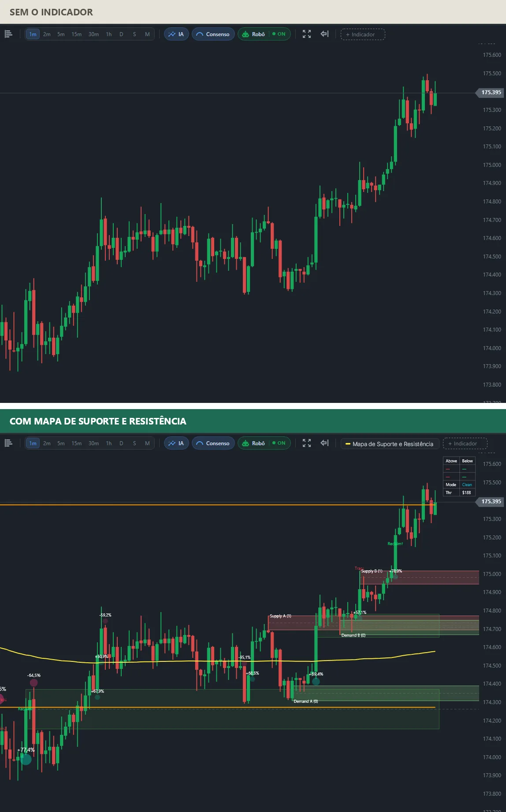Viewport: 506px width, 812px height.
Task: Open Consenso in the SEM O INDICADOR chart
Action: coord(213,34)
